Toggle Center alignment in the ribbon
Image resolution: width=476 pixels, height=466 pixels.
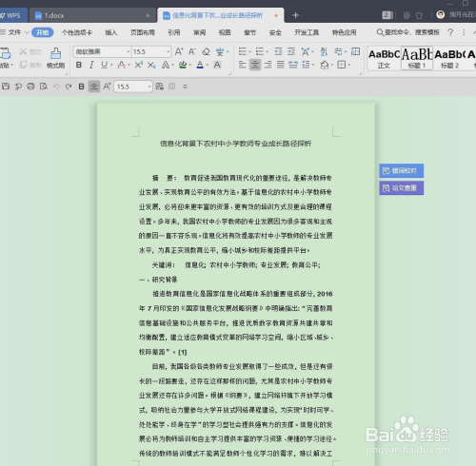[255, 65]
